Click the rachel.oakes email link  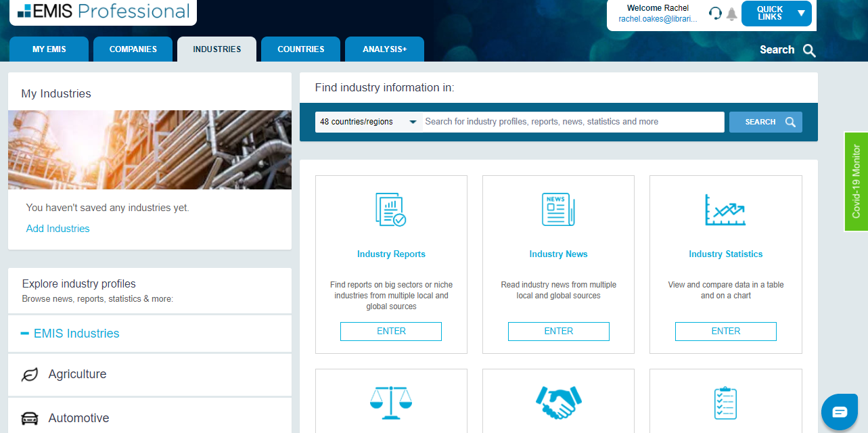click(x=658, y=20)
